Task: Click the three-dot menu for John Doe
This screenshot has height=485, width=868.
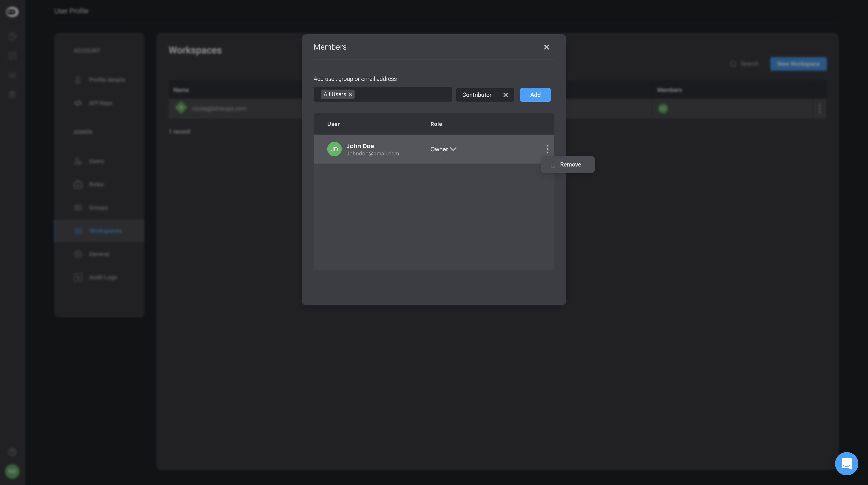Action: coord(547,149)
